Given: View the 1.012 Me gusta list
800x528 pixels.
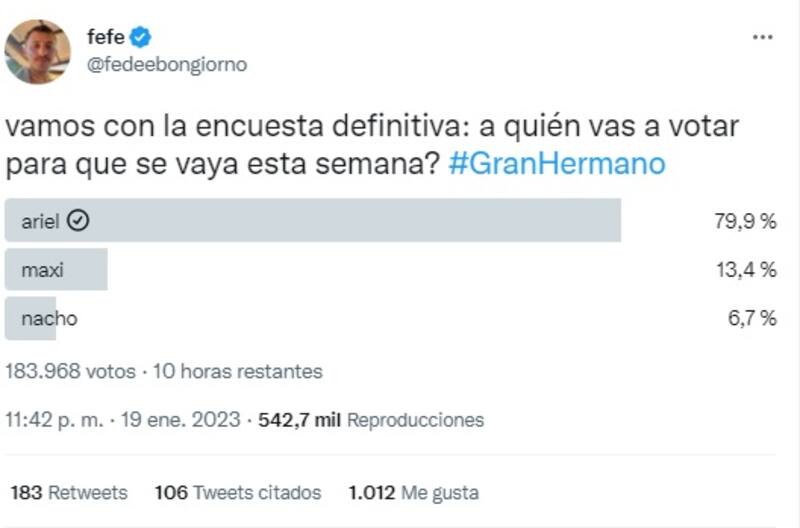Looking at the screenshot, I should 413,493.
